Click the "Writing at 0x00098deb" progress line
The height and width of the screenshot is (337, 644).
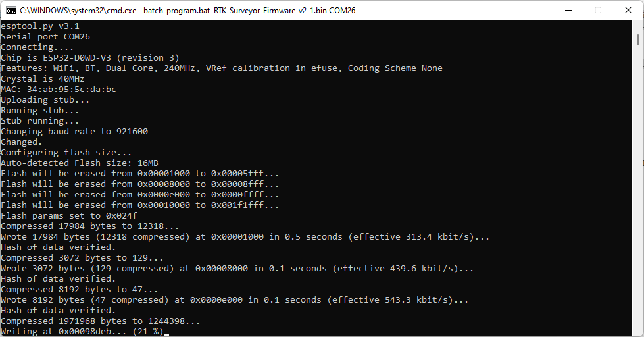[82, 331]
